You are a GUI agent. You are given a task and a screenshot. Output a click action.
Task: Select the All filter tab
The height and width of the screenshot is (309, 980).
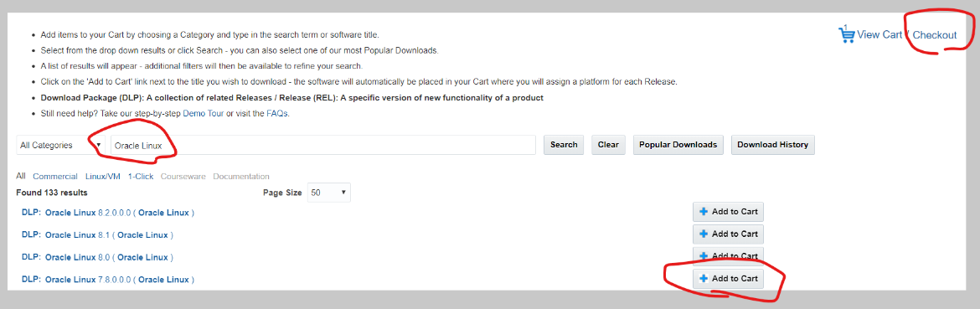coord(21,176)
